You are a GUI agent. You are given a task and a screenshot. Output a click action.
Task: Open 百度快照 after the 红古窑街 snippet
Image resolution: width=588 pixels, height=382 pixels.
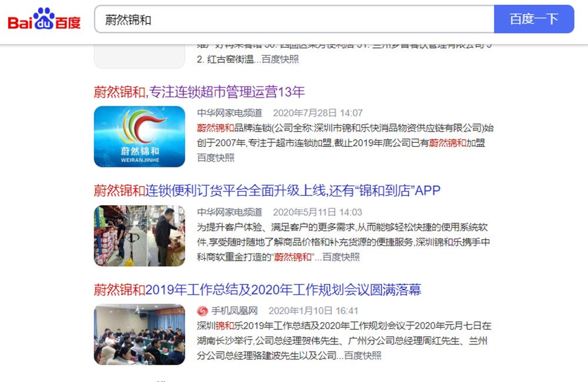click(280, 59)
